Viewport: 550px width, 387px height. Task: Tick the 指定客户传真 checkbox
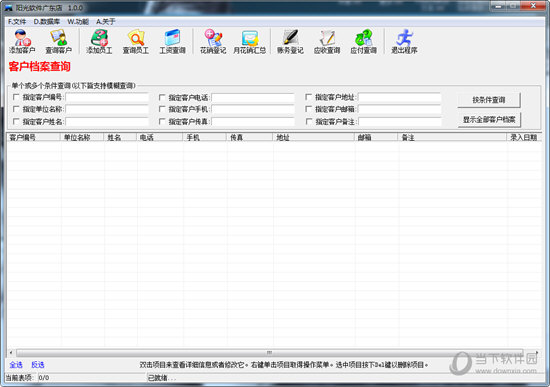[162, 121]
